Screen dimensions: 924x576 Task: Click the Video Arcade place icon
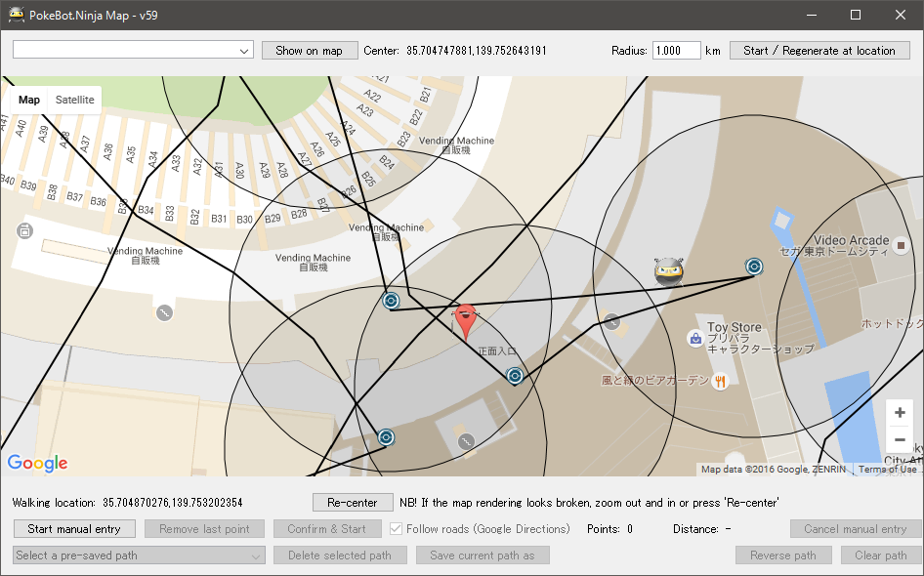[x=901, y=245]
